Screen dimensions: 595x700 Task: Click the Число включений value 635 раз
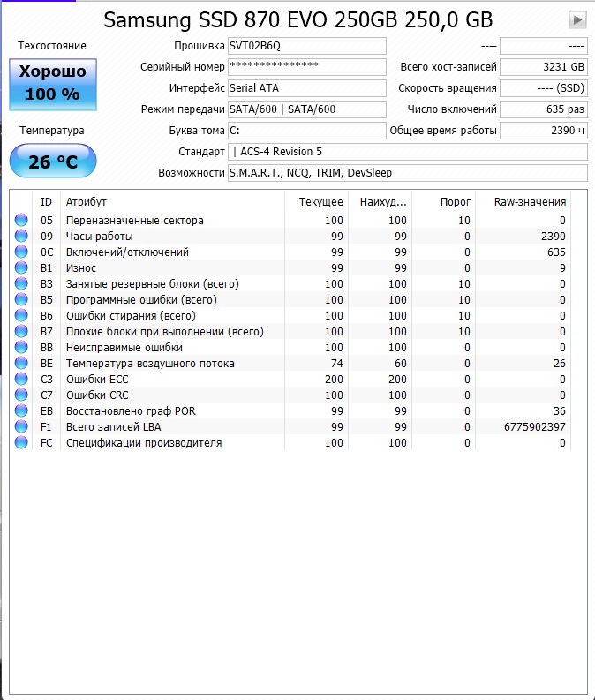coord(543,109)
